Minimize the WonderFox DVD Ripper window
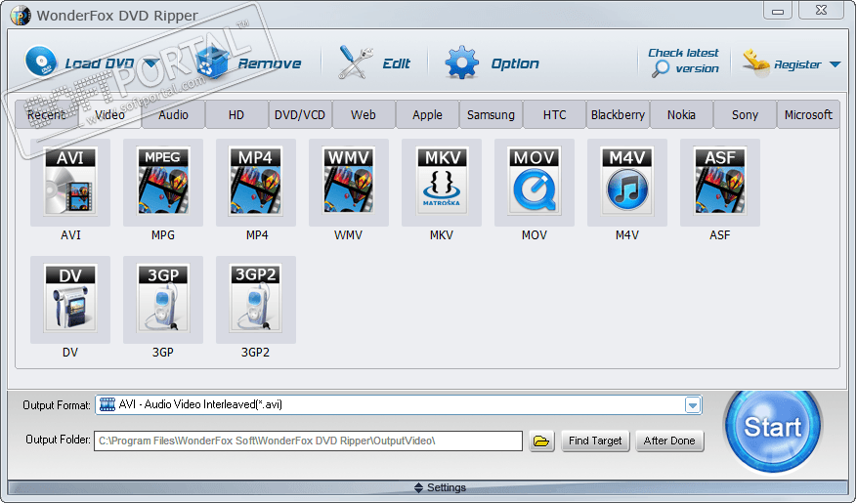Image resolution: width=857 pixels, height=504 pixels. tap(778, 11)
